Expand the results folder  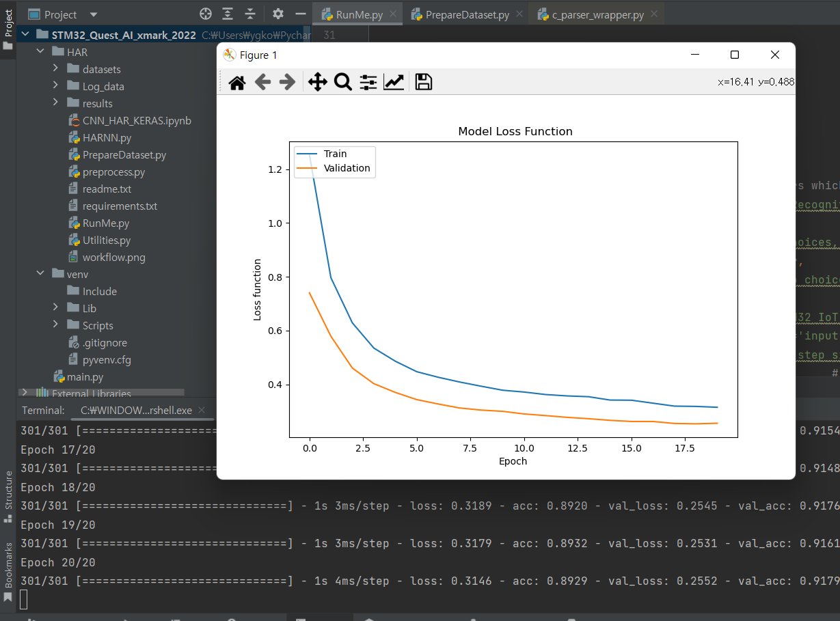pyautogui.click(x=56, y=103)
